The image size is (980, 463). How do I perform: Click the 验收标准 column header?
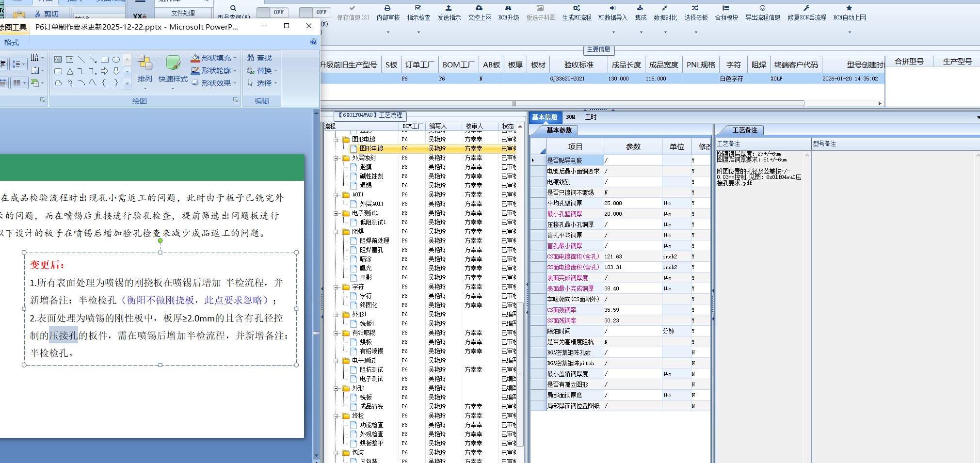(578, 65)
